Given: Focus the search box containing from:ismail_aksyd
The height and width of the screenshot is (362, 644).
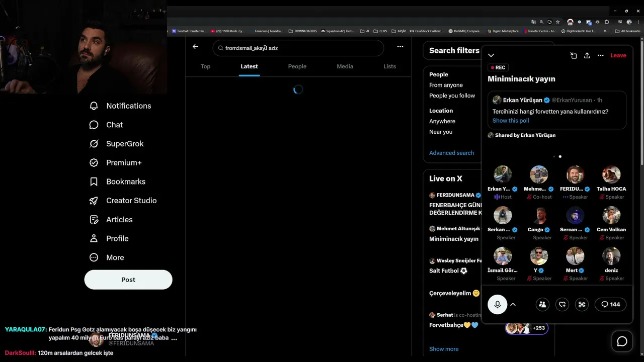Looking at the screenshot, I should pos(298,48).
